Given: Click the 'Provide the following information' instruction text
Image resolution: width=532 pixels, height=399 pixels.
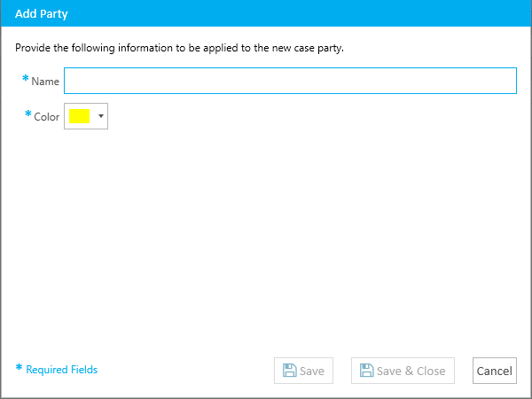Looking at the screenshot, I should pyautogui.click(x=179, y=48).
